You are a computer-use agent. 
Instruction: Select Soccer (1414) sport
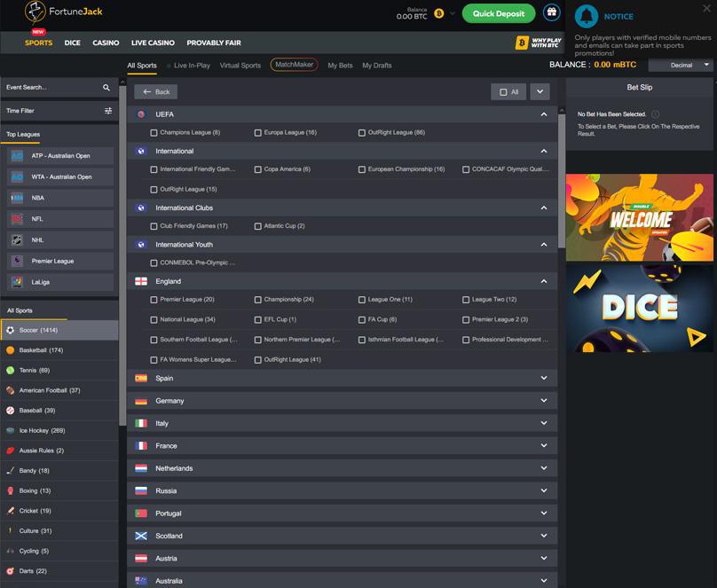(x=59, y=330)
